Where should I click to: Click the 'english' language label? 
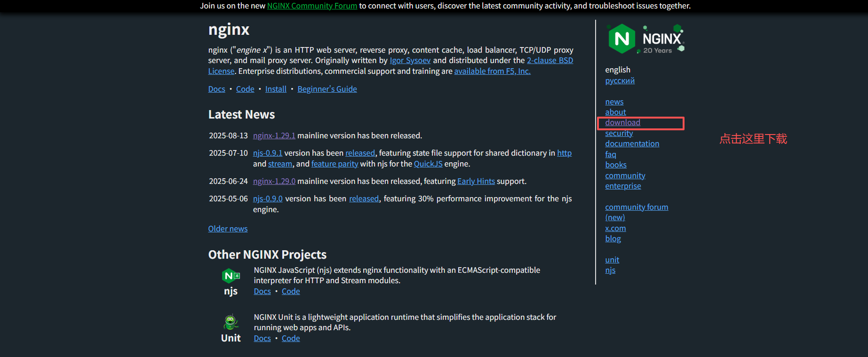tap(618, 70)
